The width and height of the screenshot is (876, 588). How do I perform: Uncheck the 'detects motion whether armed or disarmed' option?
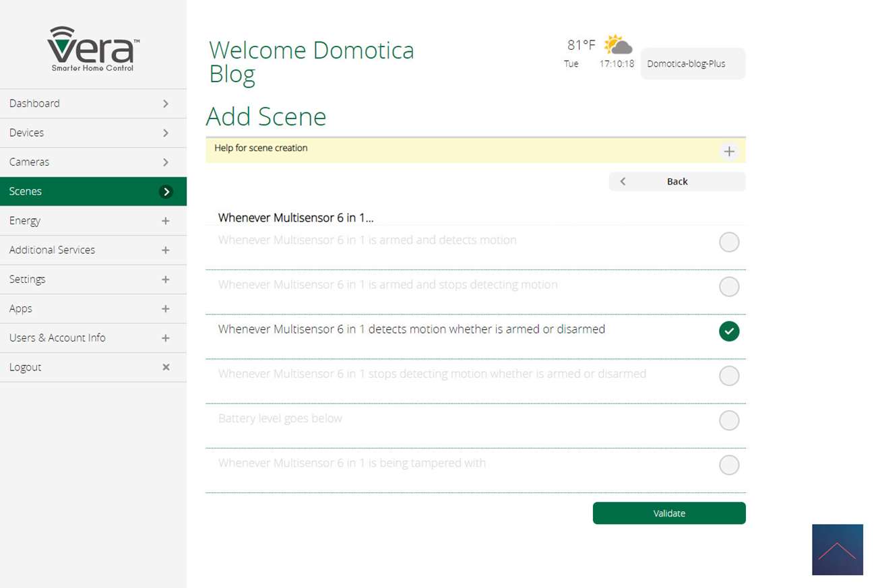728,331
